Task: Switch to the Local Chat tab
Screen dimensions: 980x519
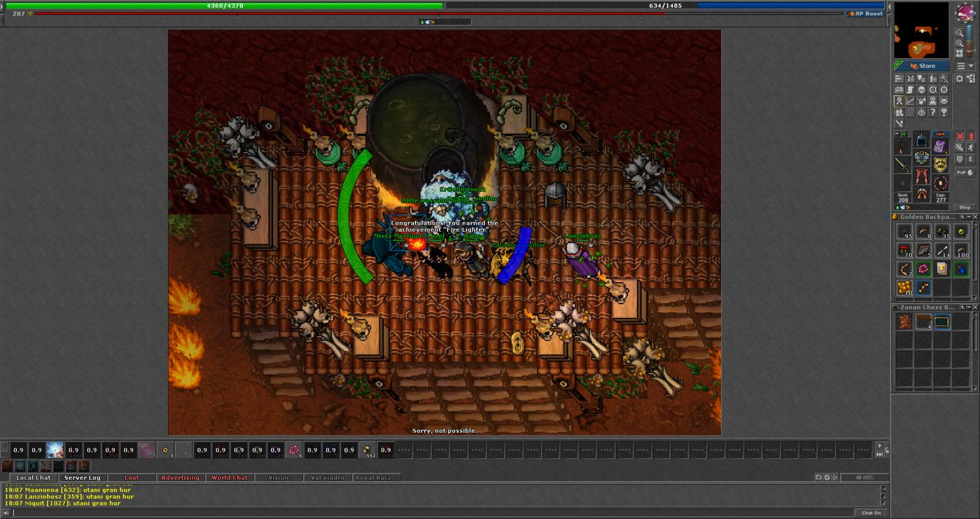Action: 33,478
